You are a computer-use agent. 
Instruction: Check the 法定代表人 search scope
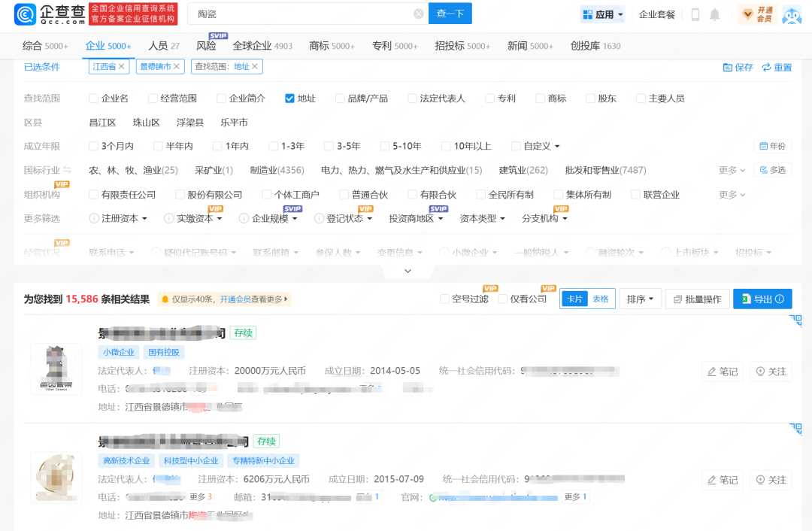tap(412, 99)
